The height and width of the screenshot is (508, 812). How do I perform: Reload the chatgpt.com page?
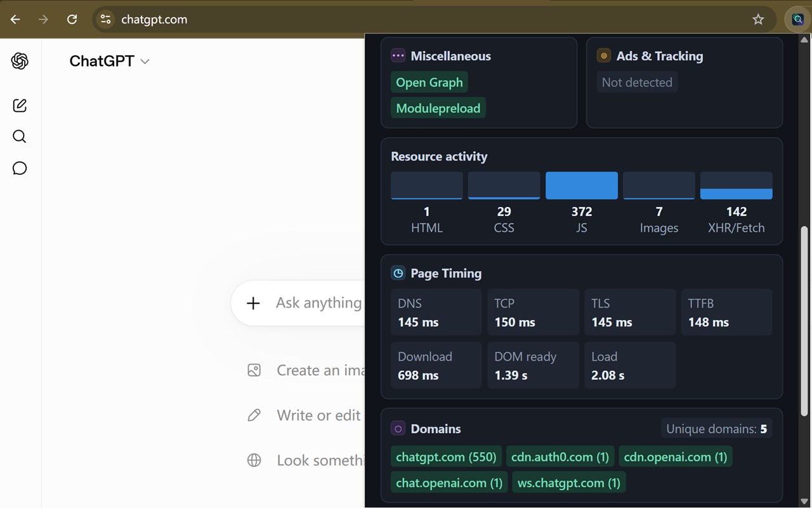coord(72,19)
